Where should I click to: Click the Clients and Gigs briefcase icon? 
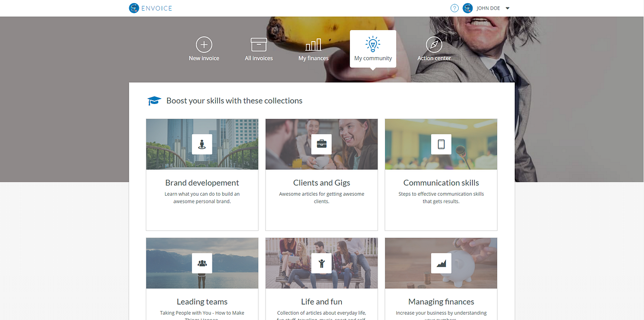coord(321,144)
